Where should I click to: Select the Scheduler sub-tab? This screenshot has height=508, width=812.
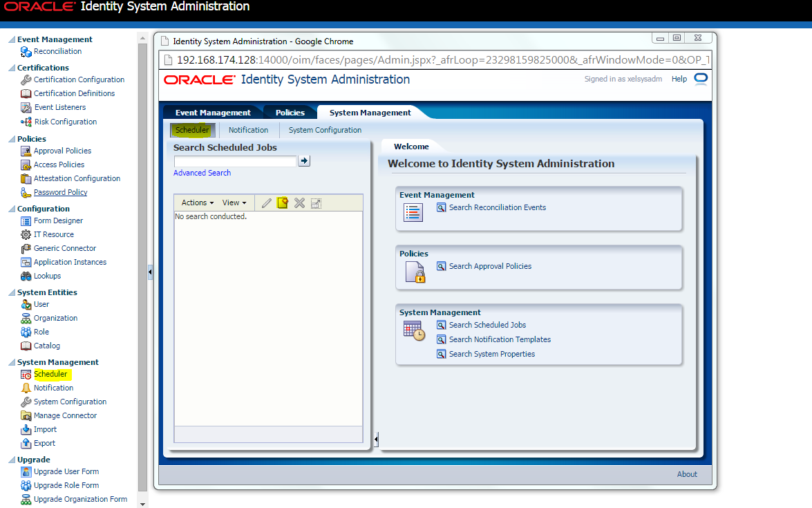pos(192,130)
